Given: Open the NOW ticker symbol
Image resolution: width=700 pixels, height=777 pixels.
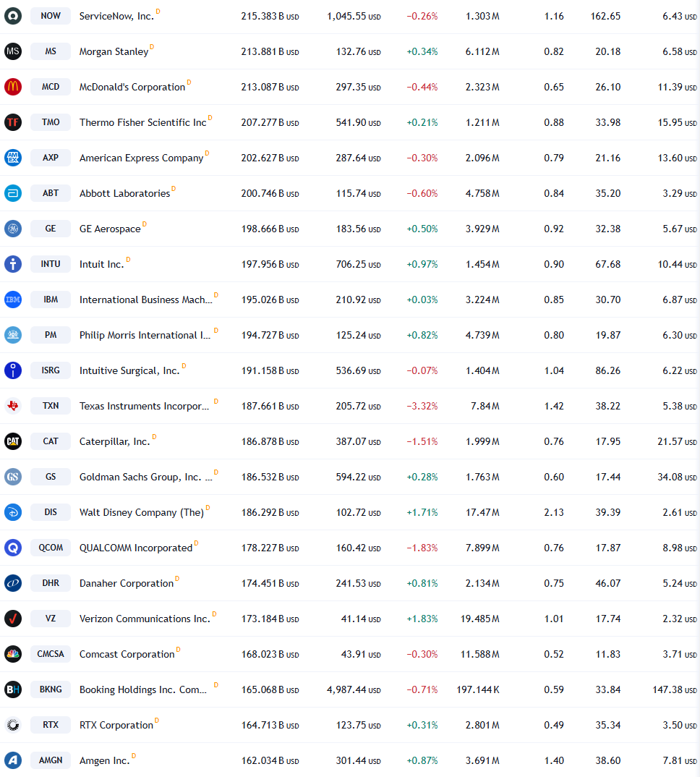Looking at the screenshot, I should click(x=51, y=16).
